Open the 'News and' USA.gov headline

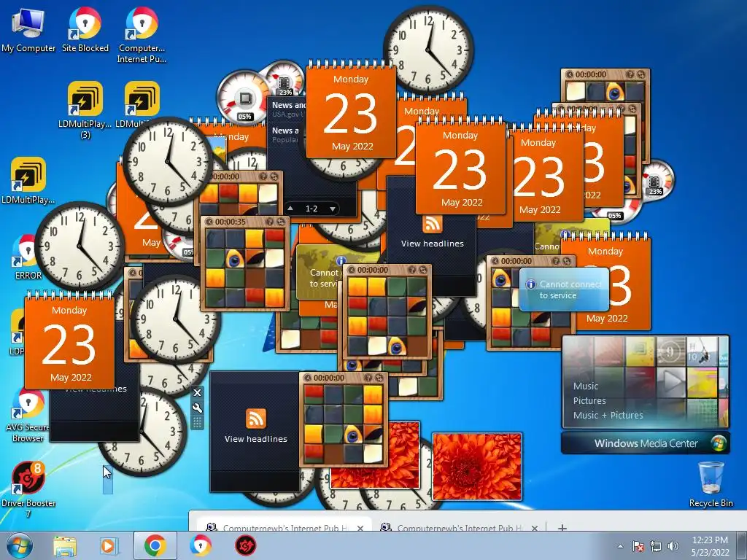tap(289, 109)
